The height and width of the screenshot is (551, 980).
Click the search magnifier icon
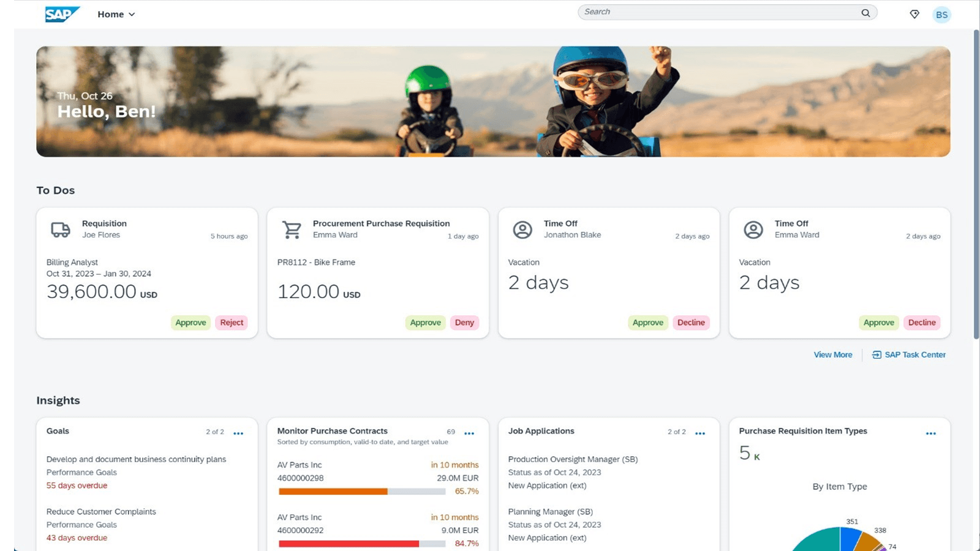(865, 12)
